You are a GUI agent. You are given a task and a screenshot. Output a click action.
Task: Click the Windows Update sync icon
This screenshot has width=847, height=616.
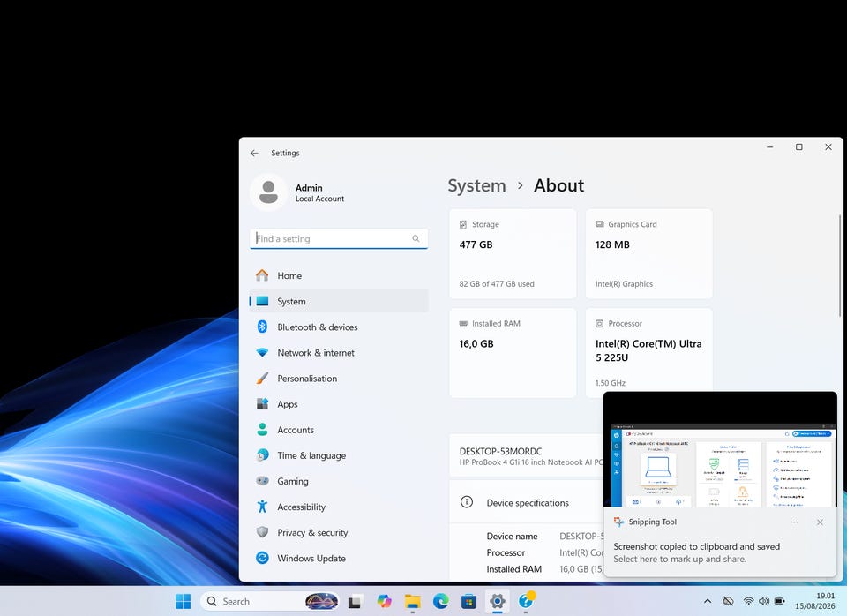pyautogui.click(x=263, y=558)
